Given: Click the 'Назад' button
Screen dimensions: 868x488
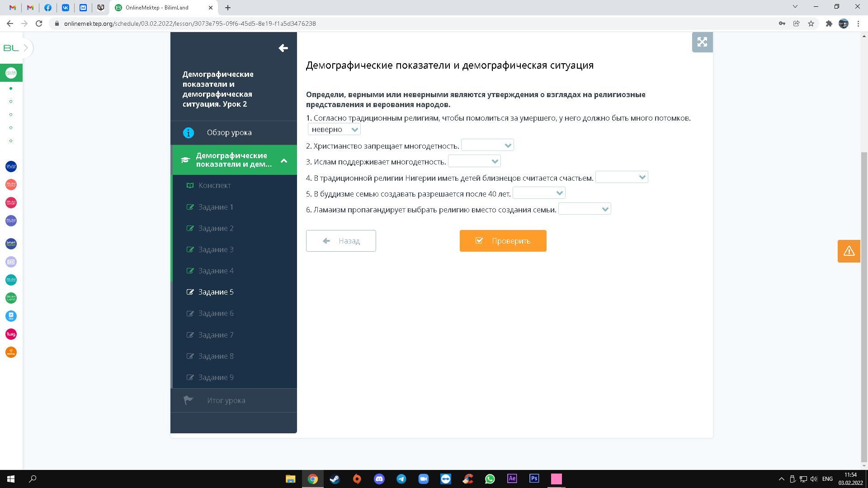Looking at the screenshot, I should [341, 241].
